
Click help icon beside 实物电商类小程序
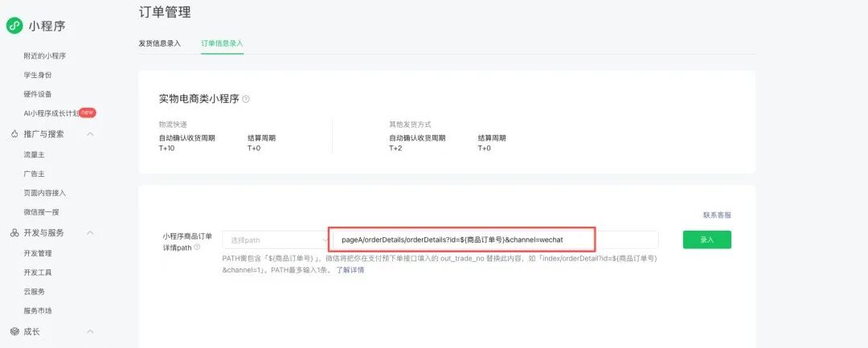(x=246, y=100)
